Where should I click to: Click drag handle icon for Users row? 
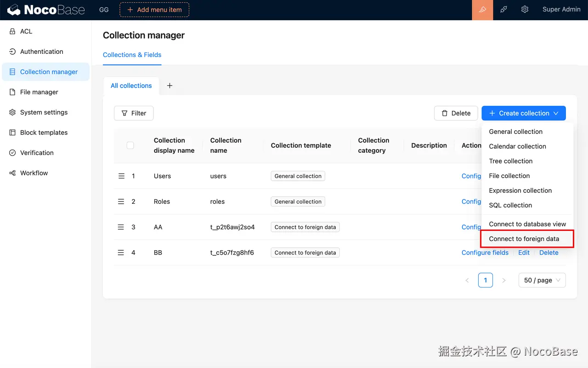click(121, 176)
